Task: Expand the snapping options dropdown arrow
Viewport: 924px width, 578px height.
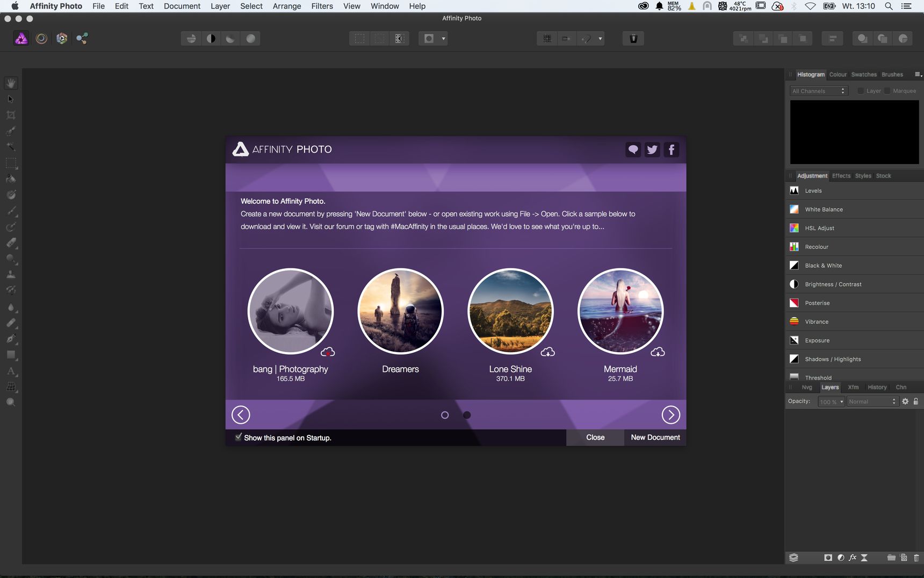Action: [x=600, y=39]
